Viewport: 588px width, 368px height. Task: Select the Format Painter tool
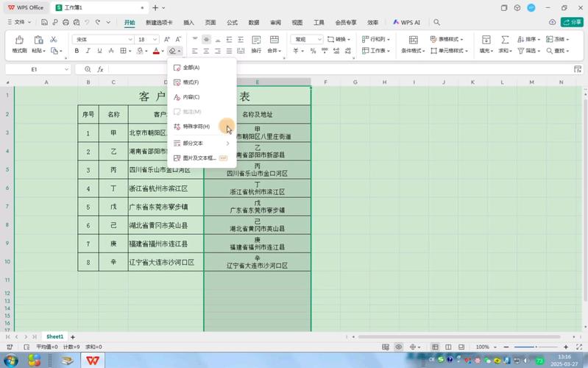(19, 44)
